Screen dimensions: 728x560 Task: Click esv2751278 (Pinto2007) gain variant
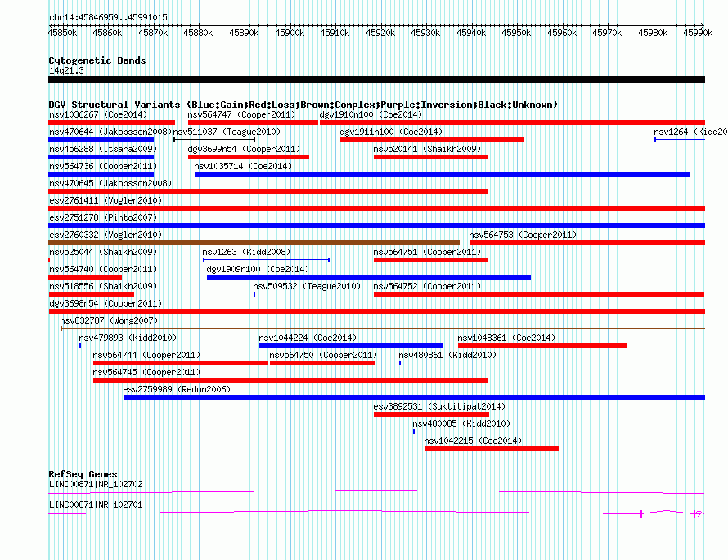coord(102,217)
